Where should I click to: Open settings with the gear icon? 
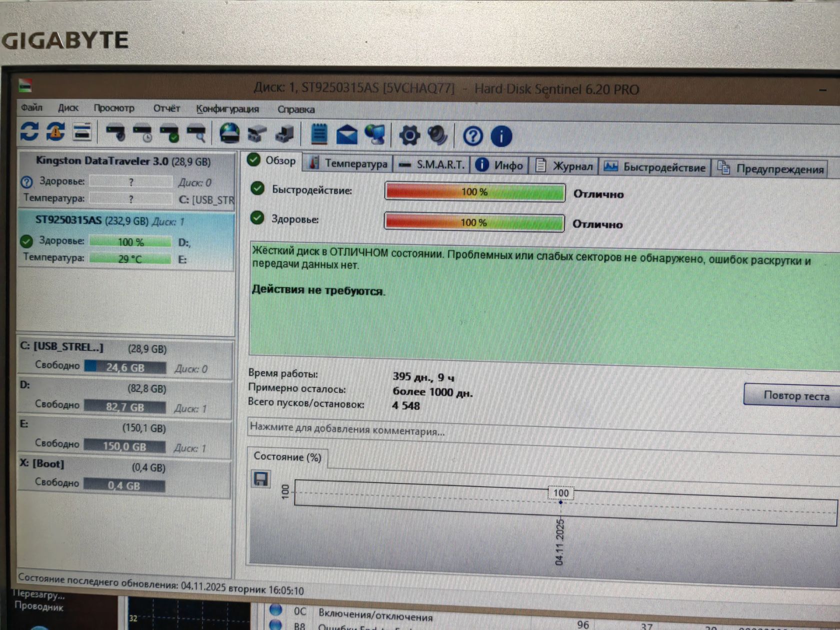409,135
